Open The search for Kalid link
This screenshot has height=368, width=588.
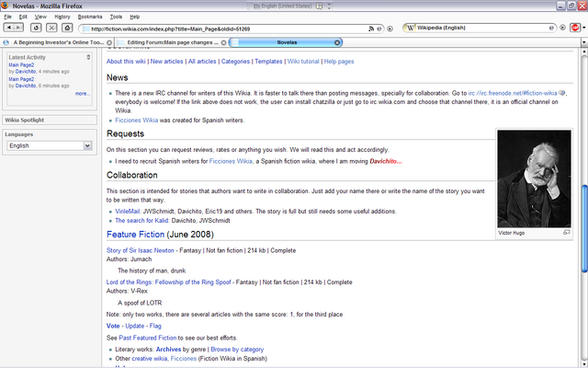(142, 221)
